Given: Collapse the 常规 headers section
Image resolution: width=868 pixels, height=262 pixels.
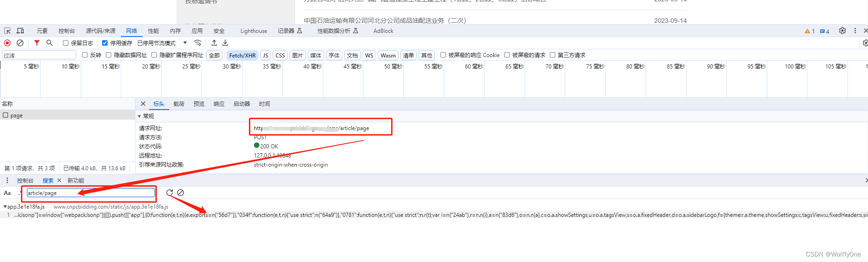Looking at the screenshot, I should click(x=139, y=116).
